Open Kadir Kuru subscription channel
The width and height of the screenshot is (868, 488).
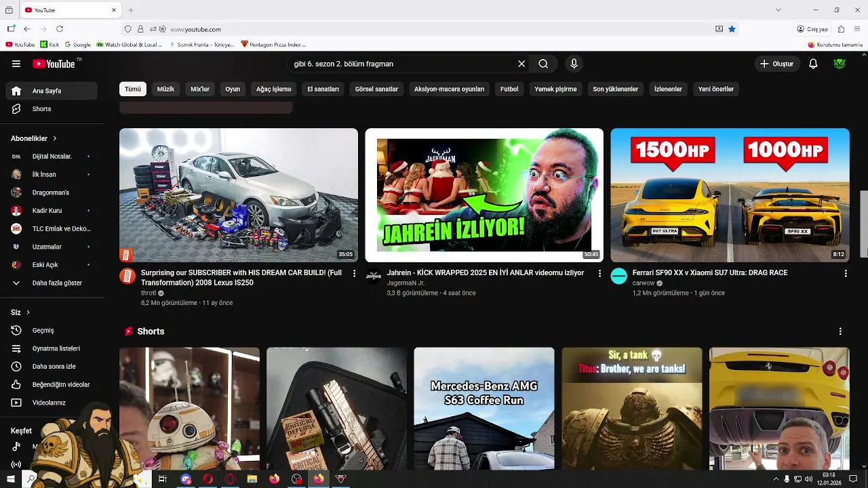tap(52, 211)
